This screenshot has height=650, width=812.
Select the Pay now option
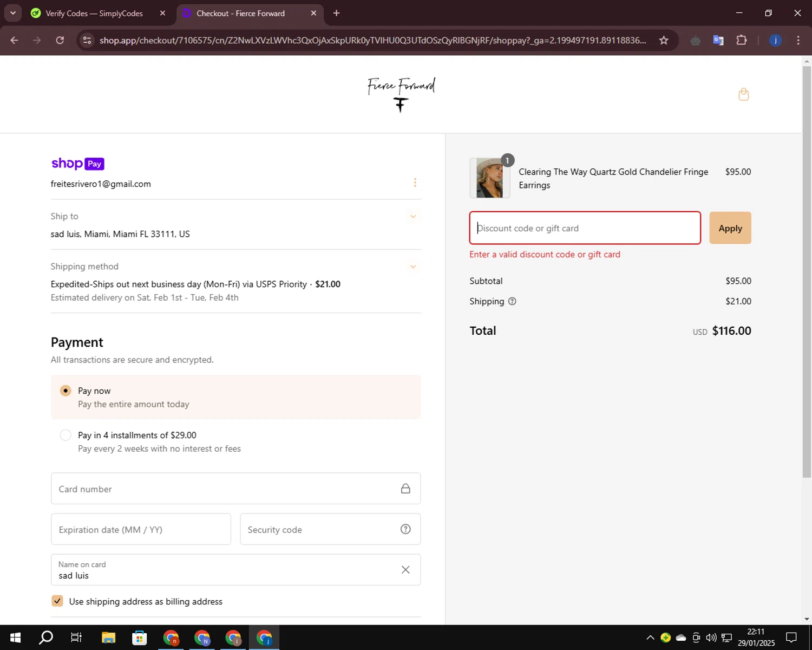click(x=66, y=391)
